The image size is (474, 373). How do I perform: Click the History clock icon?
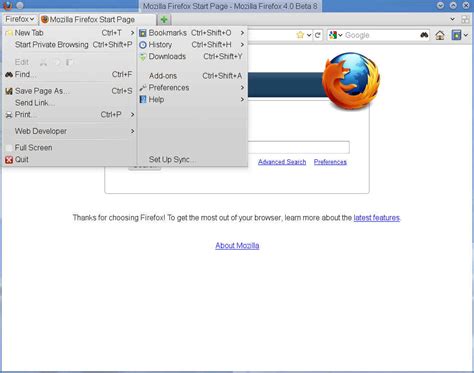(x=143, y=45)
